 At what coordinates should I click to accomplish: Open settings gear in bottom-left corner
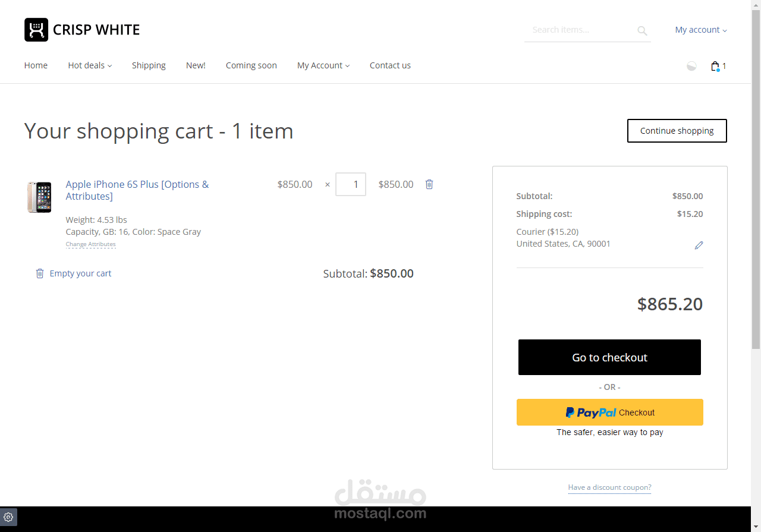[x=8, y=517]
